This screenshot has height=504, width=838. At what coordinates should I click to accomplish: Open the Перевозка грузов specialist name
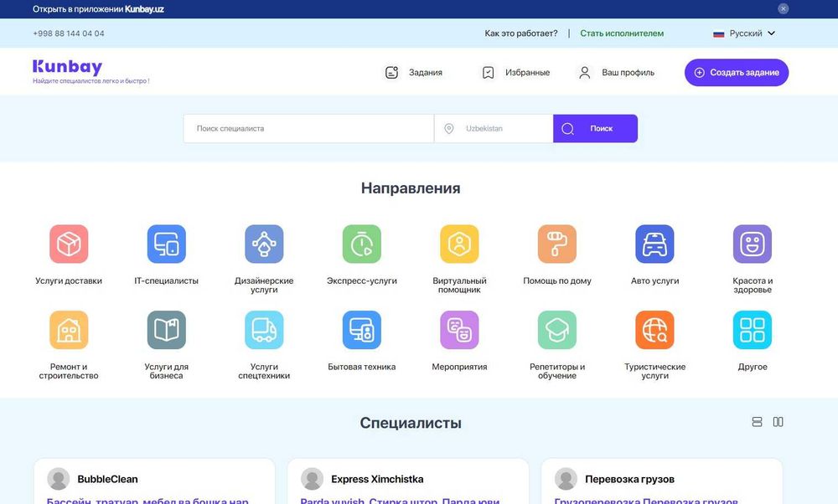click(629, 479)
